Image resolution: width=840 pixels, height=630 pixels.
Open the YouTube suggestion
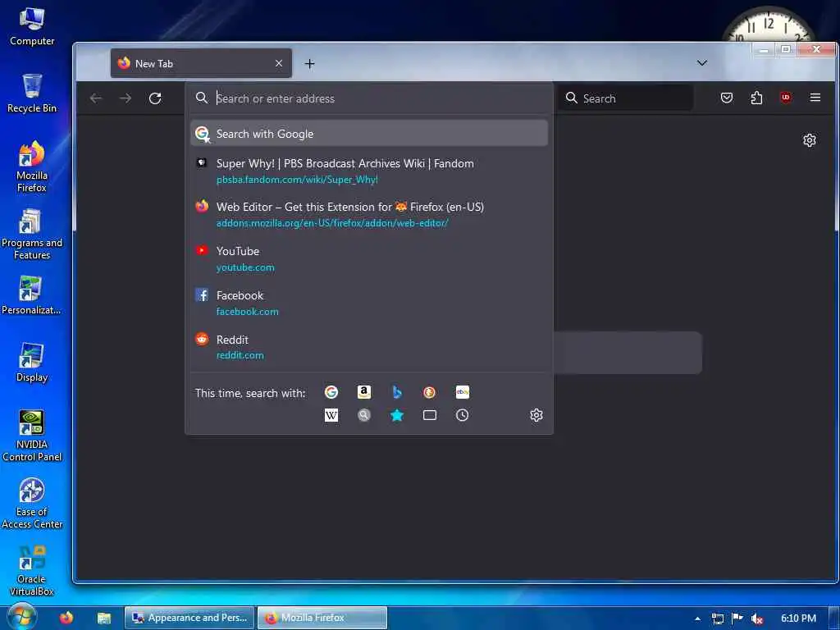click(369, 258)
